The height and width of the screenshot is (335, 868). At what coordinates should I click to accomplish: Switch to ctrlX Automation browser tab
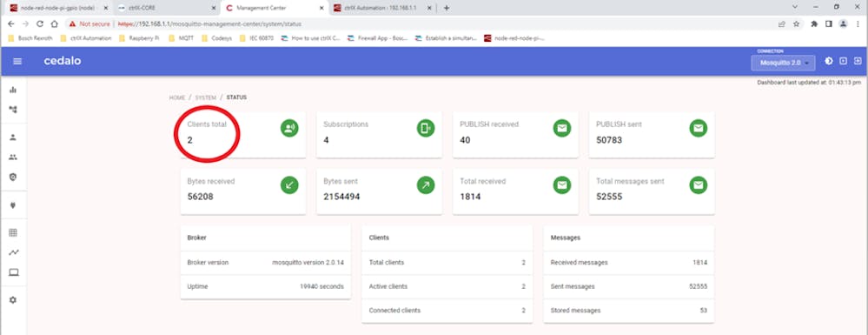pyautogui.click(x=382, y=9)
